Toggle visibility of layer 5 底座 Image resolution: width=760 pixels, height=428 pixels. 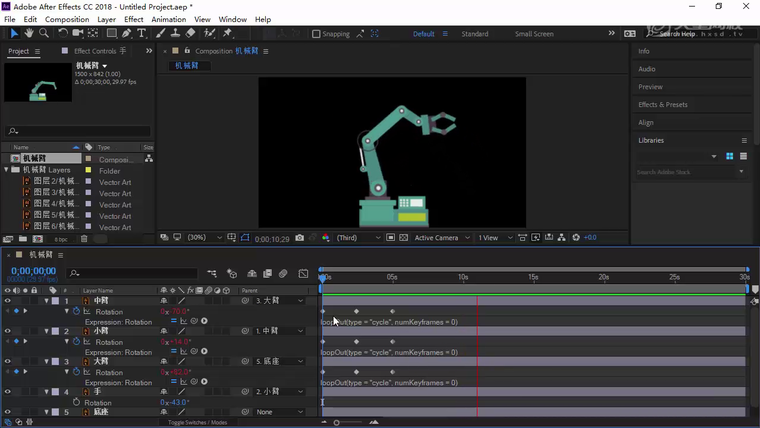(7, 412)
